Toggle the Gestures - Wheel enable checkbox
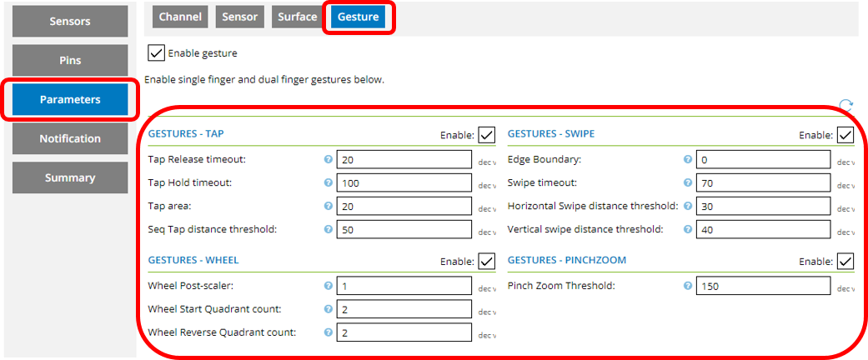868x360 pixels. pos(487,261)
